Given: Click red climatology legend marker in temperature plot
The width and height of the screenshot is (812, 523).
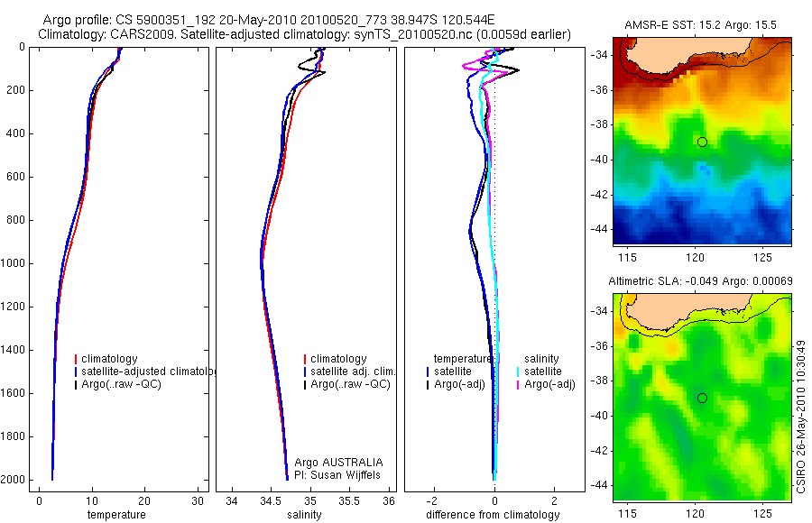Looking at the screenshot, I should 76,359.
